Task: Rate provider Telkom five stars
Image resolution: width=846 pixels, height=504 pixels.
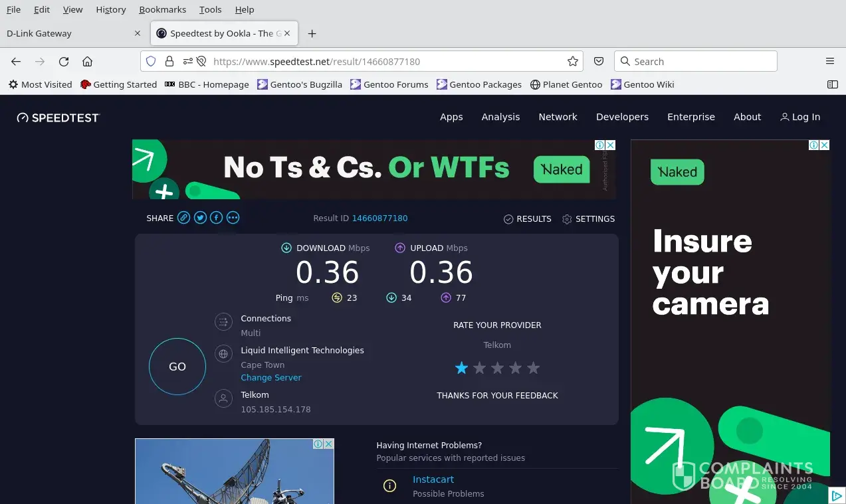Action: [x=533, y=368]
